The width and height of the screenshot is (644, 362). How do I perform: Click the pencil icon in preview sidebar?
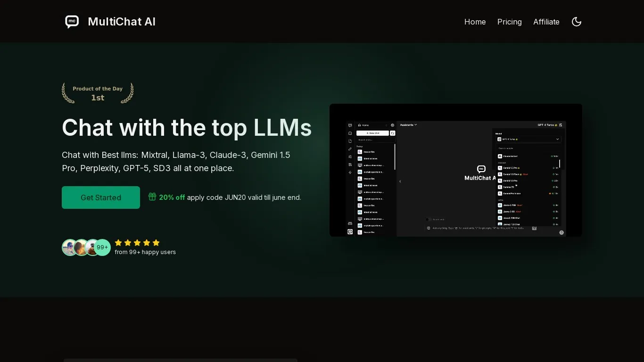(350, 149)
